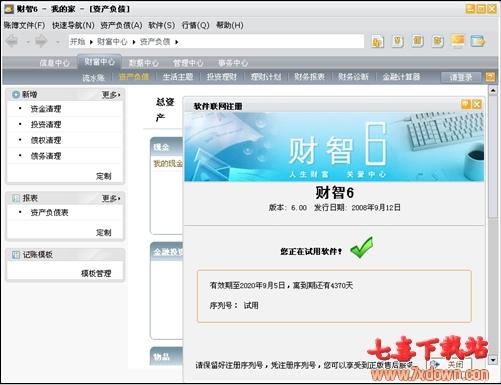Open the 资产负债(A) menu
The width and height of the screenshot is (501, 385).
click(x=121, y=25)
